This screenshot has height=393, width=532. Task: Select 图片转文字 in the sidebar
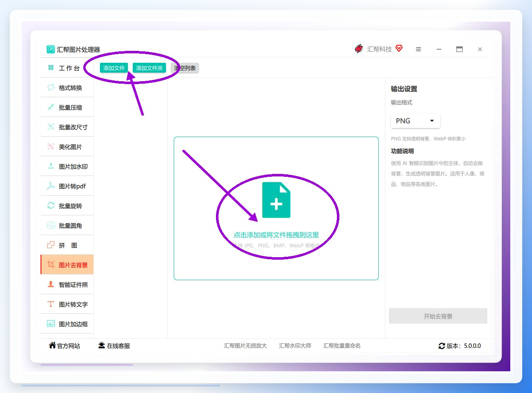67,304
